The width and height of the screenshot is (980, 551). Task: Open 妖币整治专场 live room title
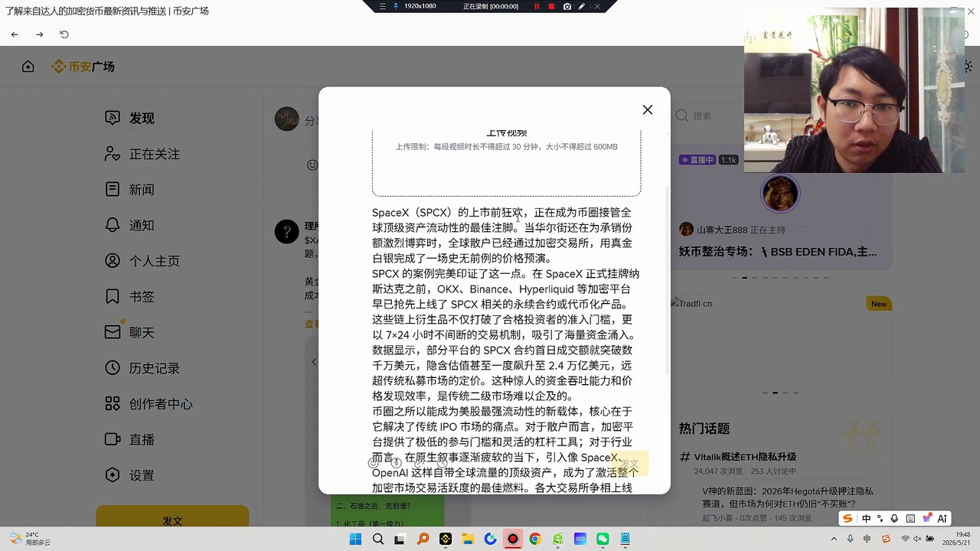778,251
